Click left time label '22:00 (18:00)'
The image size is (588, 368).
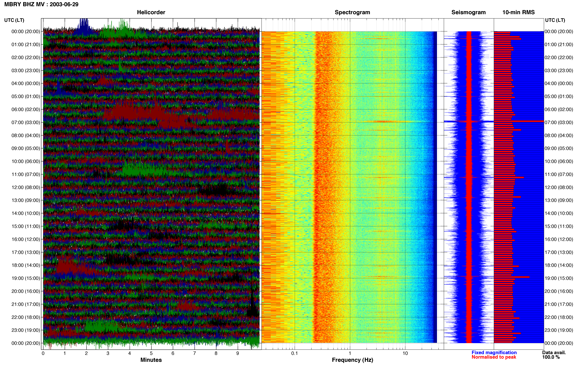tap(26, 317)
